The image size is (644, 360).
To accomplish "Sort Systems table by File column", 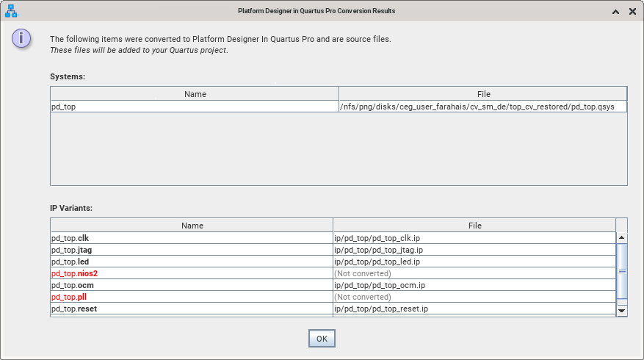I will point(482,94).
